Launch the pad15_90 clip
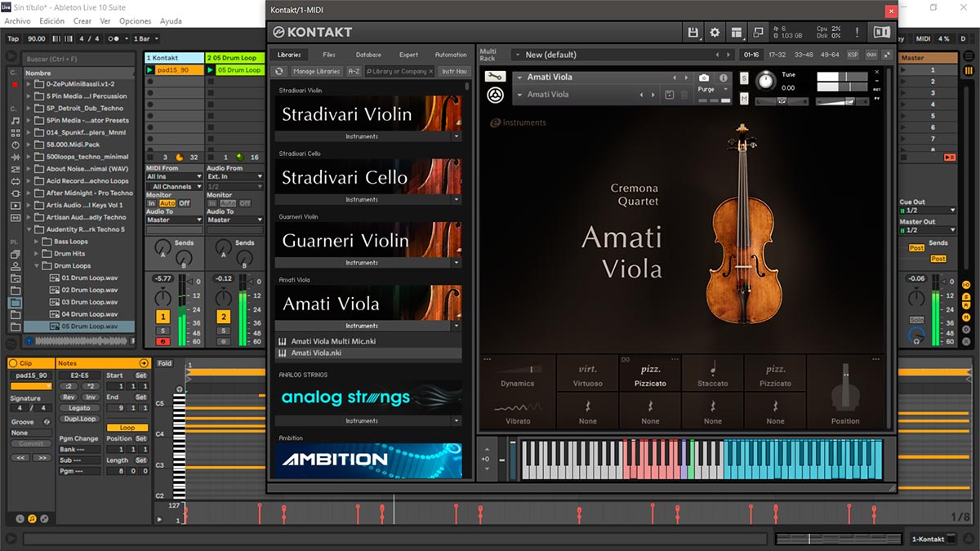 pyautogui.click(x=150, y=70)
